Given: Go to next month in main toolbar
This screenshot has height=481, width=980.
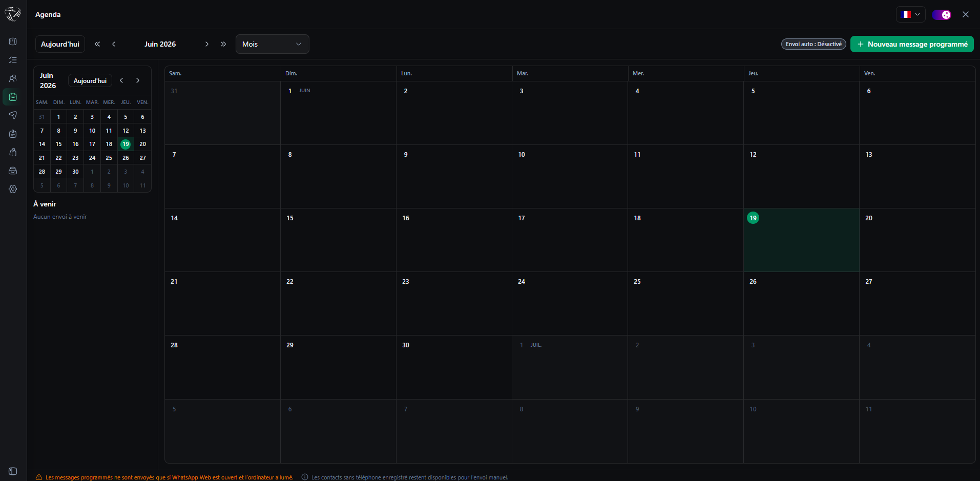Looking at the screenshot, I should tap(207, 44).
